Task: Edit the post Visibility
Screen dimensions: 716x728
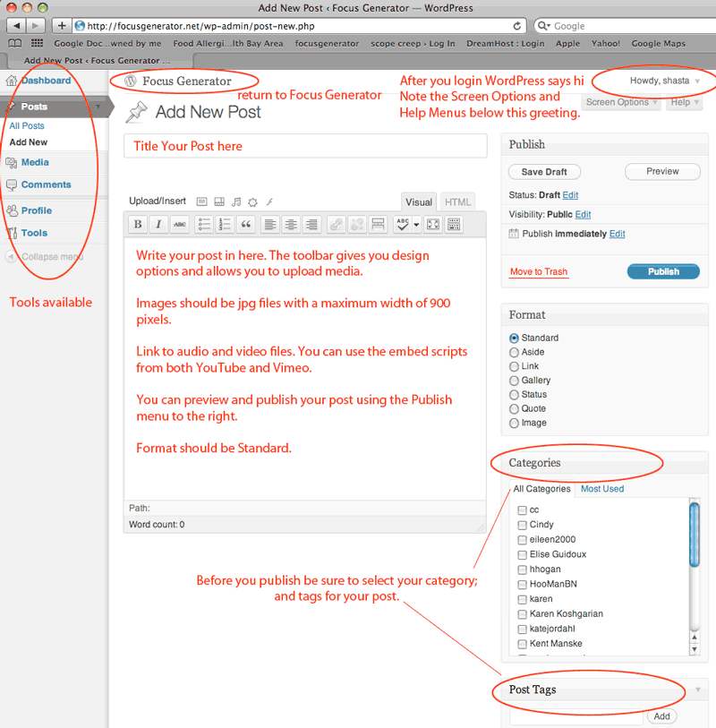Action: (583, 215)
